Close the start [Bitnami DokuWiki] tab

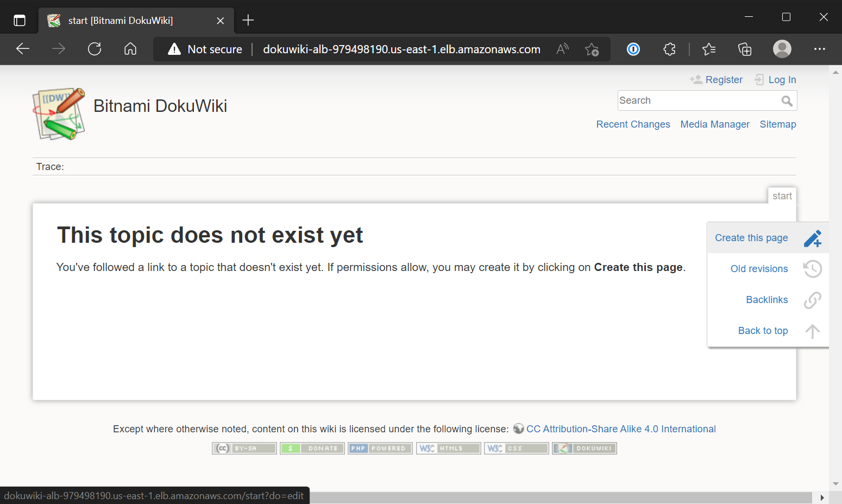221,21
